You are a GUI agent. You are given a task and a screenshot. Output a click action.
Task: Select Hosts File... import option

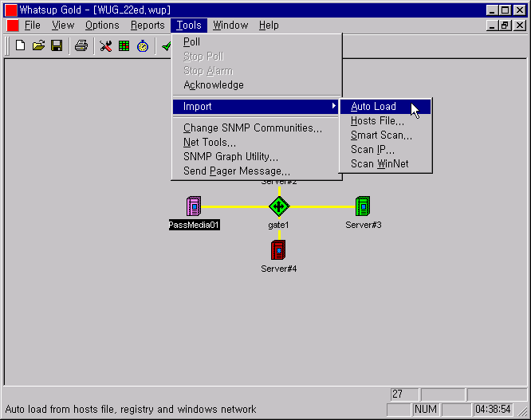[x=385, y=121]
